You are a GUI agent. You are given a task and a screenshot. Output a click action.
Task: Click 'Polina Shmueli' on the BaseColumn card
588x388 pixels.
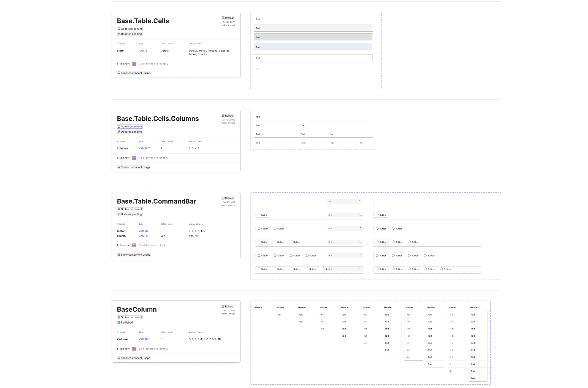pyautogui.click(x=228, y=314)
